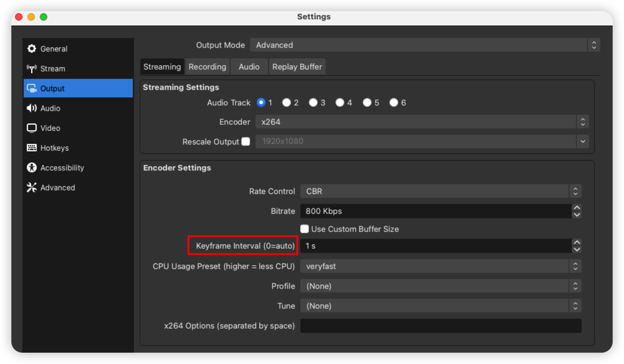This screenshot has height=364, width=624.
Task: Open the CPU Usage Preset veryfast dropdown
Action: pos(440,266)
